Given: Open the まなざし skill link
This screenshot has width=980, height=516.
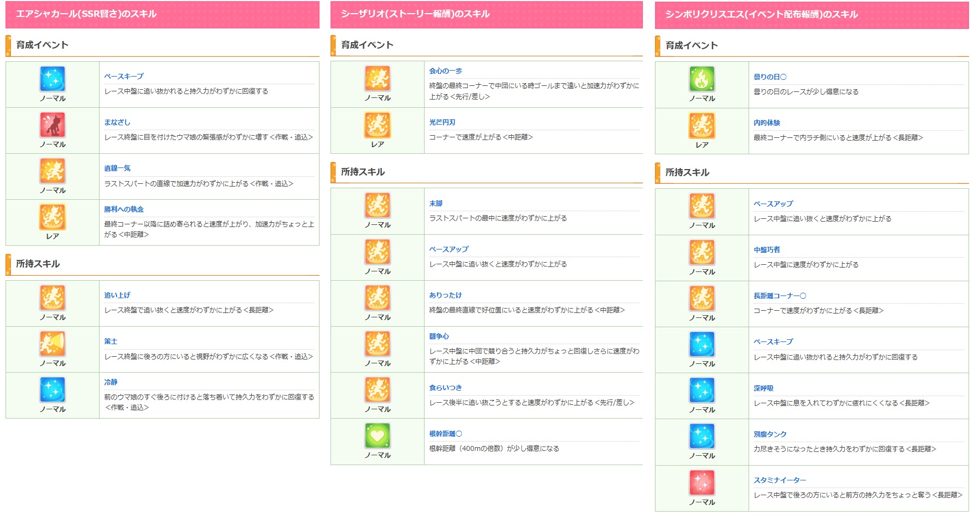Looking at the screenshot, I should (x=118, y=123).
